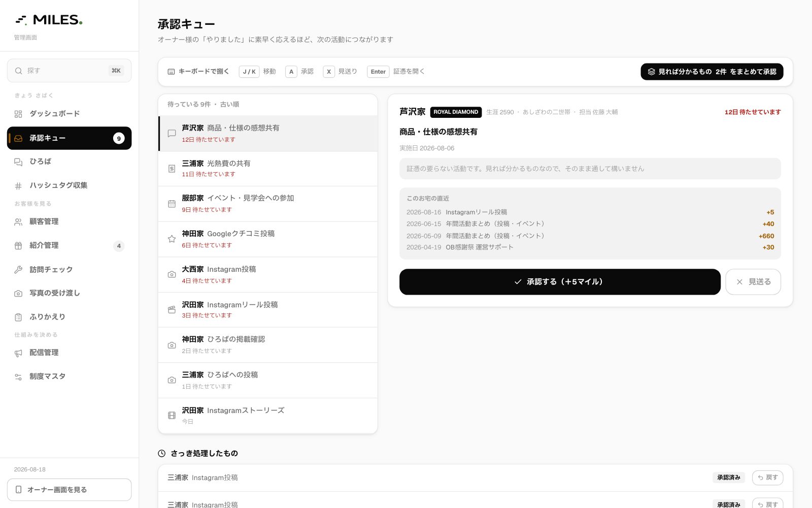Click the ひろば chat bubbles icon
This screenshot has width=812, height=508.
coord(18,162)
